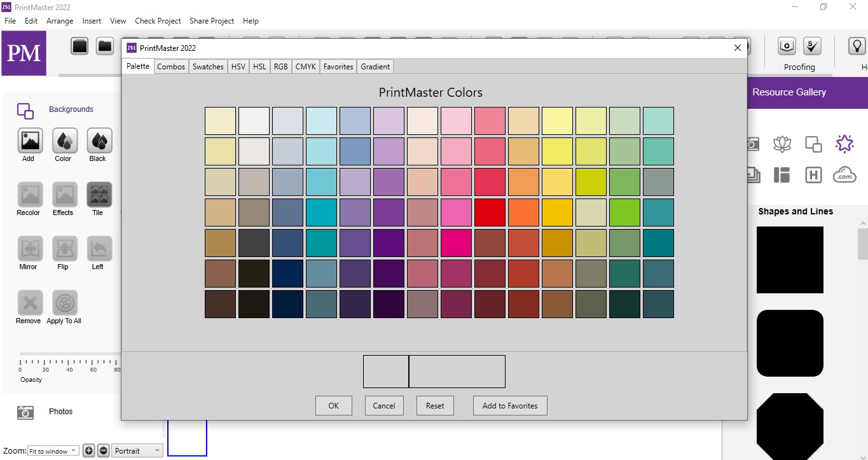Open the .com cloud gallery icon
868x460 pixels.
point(844,175)
